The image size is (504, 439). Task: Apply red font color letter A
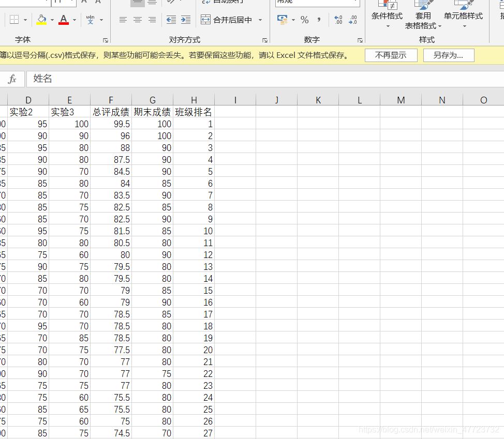click(x=64, y=20)
